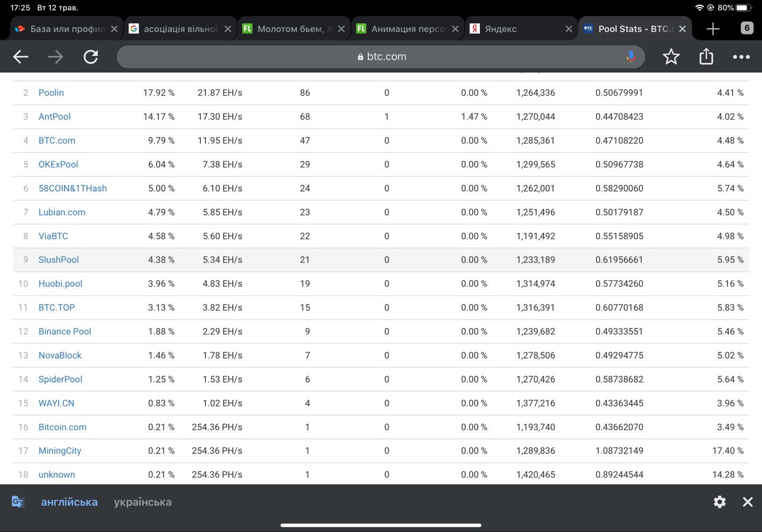Image resolution: width=762 pixels, height=532 pixels.
Task: Close the Яндекс tab
Action: point(569,29)
